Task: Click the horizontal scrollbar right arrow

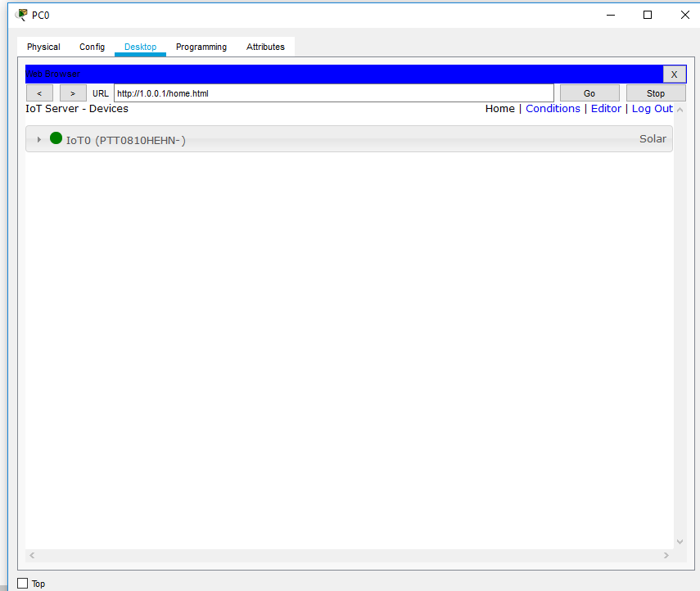Action: click(x=666, y=555)
